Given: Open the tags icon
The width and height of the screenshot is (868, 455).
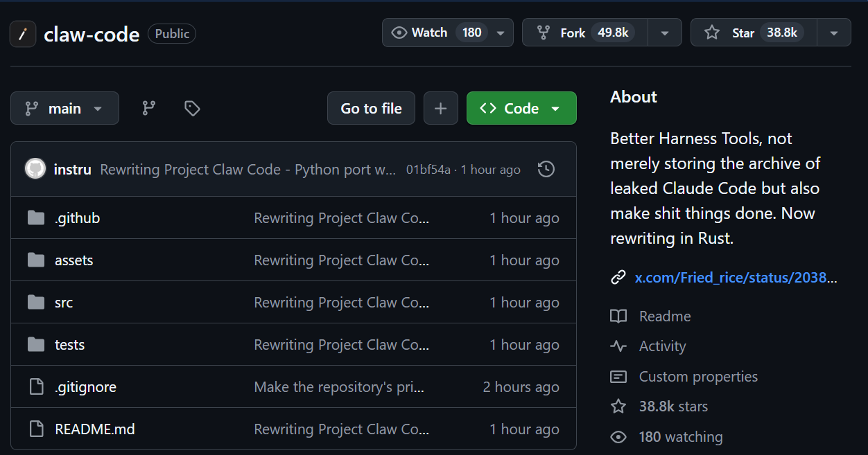Looking at the screenshot, I should [192, 108].
